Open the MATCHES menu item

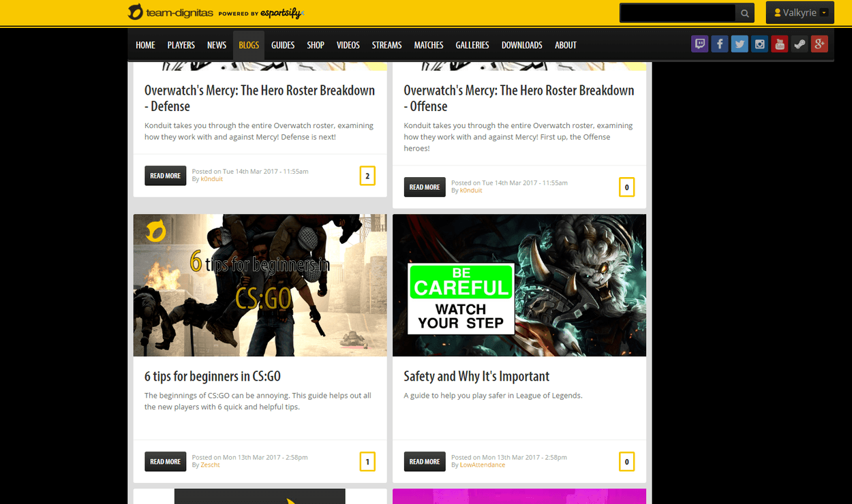pos(429,45)
